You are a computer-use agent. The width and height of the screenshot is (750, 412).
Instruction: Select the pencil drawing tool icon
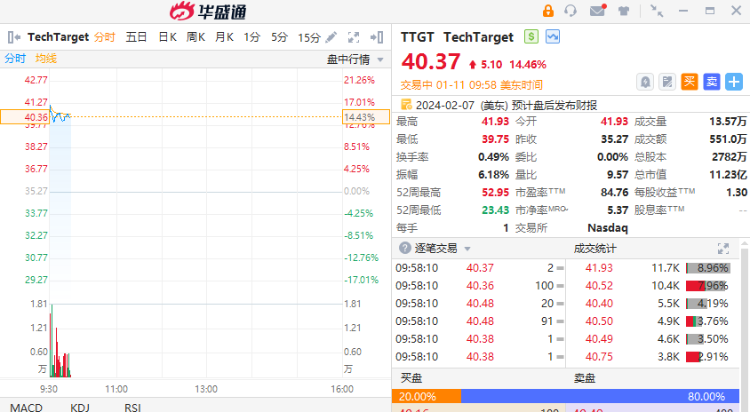[x=331, y=37]
